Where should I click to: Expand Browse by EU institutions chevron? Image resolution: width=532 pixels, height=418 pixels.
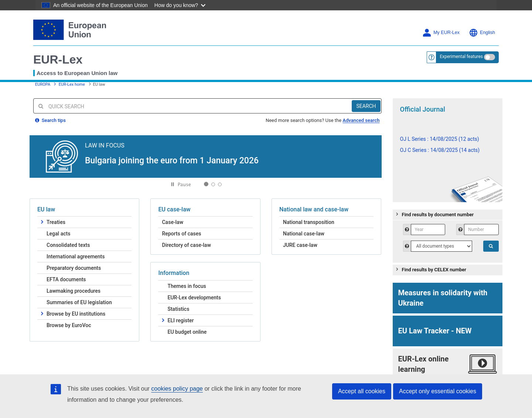(x=42, y=314)
